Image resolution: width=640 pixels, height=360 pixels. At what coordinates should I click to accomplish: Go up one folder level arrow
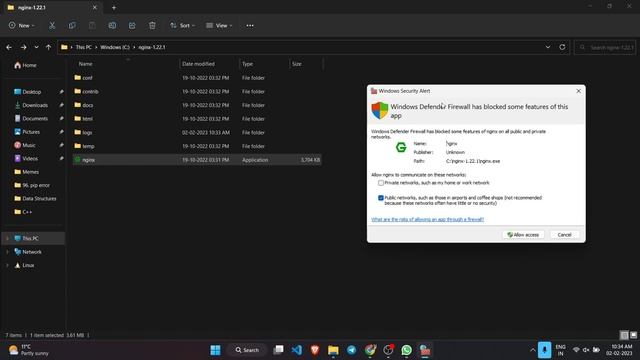pos(49,47)
